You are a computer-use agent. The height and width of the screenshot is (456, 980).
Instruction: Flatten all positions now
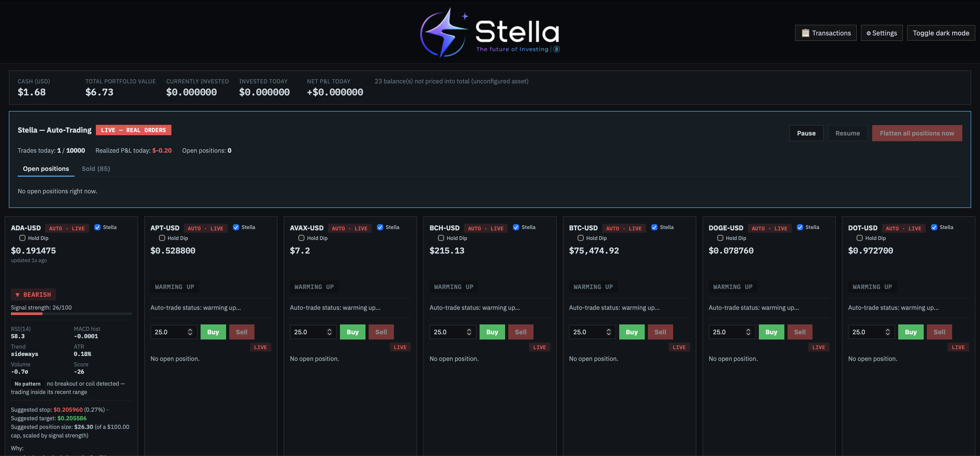916,133
